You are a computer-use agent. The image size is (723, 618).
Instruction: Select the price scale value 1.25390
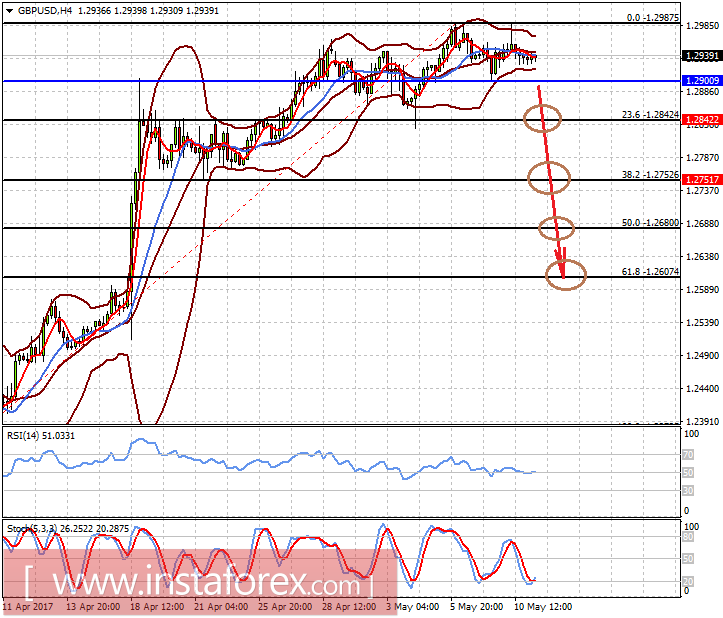[x=702, y=322]
